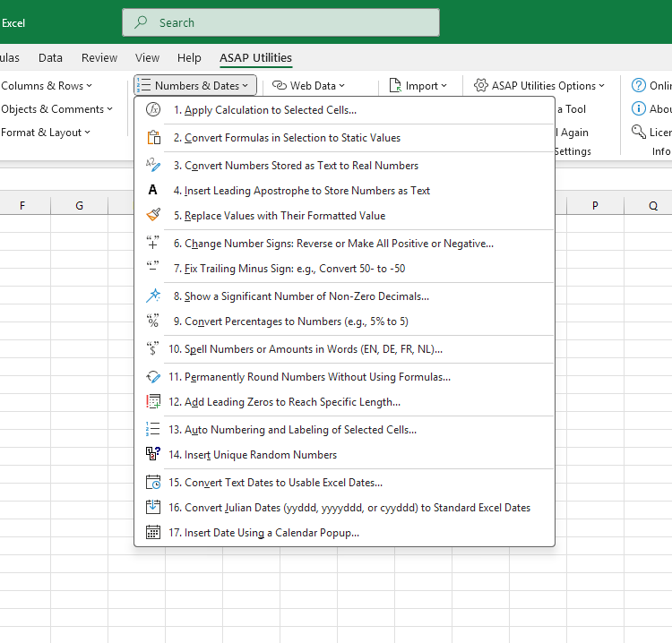Viewport: 672px width, 643px height.
Task: Collapse the Numbers & Dates dropdown
Action: coord(195,86)
